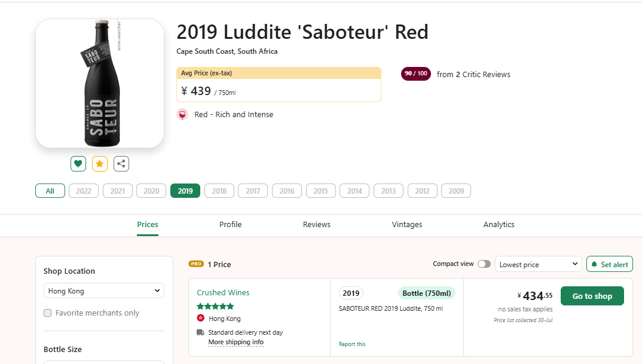
Task: Click the Go to shop button
Action: click(592, 296)
